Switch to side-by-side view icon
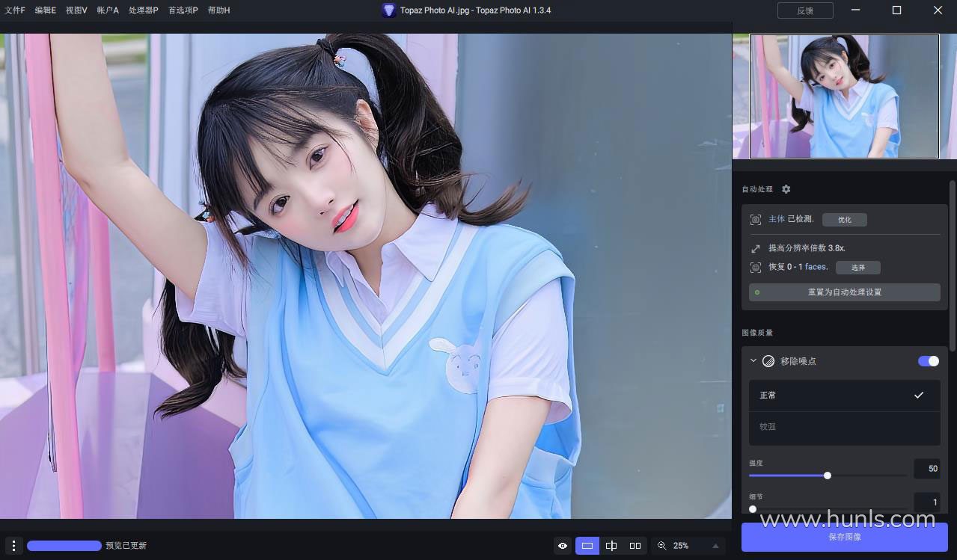The image size is (957, 560). click(635, 546)
